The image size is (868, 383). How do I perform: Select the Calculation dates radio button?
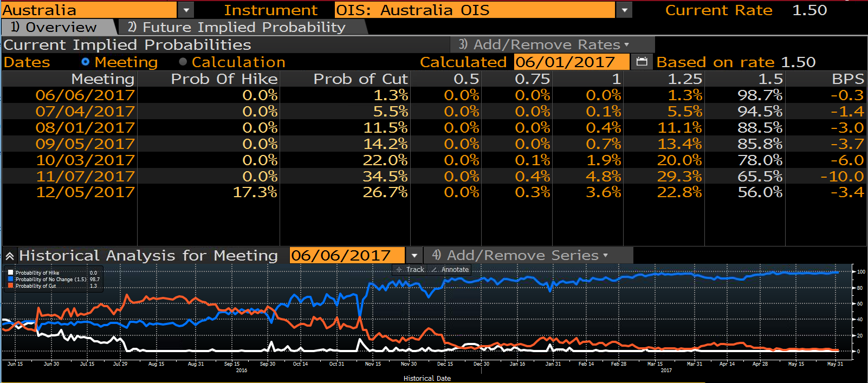tap(183, 62)
